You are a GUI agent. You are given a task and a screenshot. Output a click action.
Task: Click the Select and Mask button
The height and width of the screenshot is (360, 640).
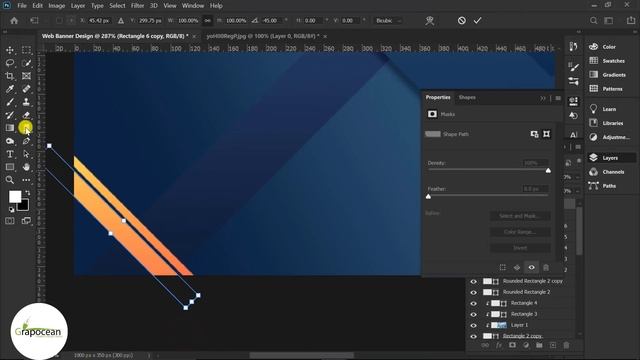click(520, 216)
